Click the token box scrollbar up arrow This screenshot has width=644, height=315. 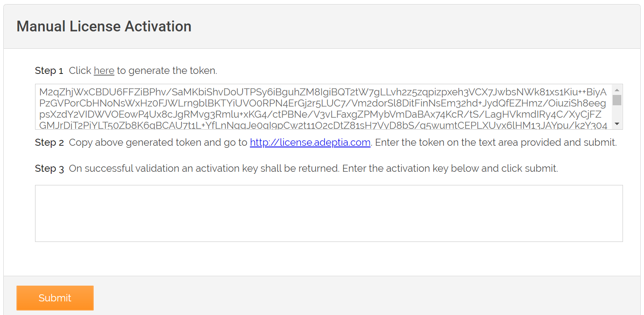(617, 90)
